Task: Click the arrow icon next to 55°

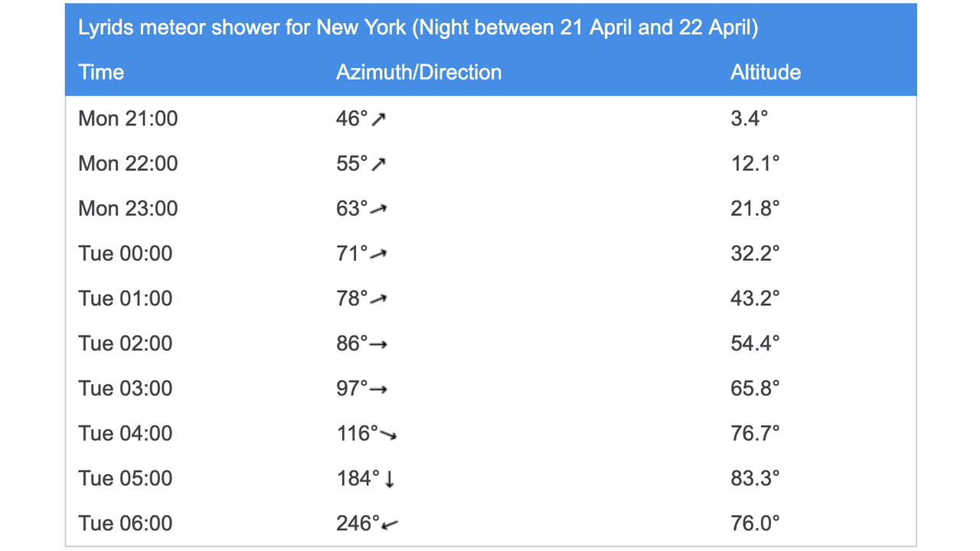Action: 378,164
